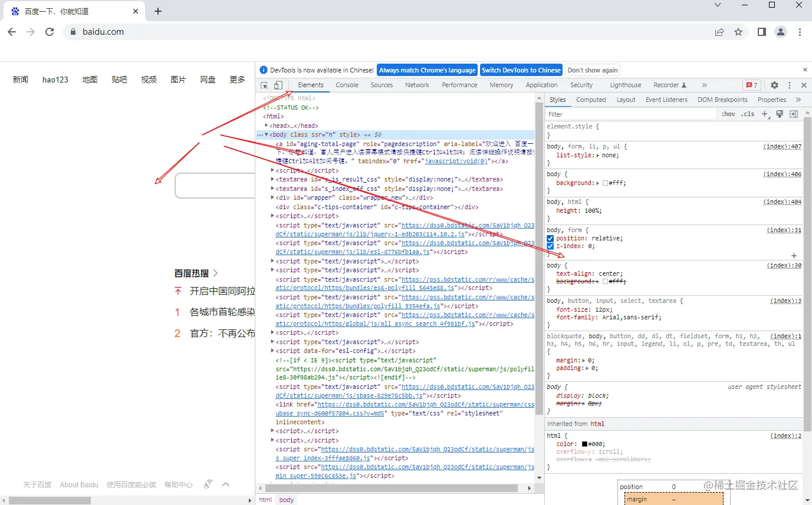Show more Styles pane tabs chevron
Viewport: 812px width, 505px height.
click(798, 100)
